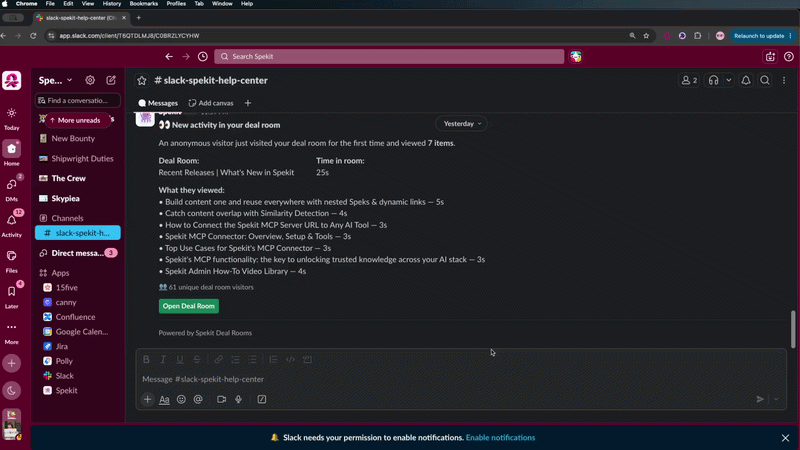Open Files in the sidebar
Screen dimensions: 800x450
(x=11, y=261)
